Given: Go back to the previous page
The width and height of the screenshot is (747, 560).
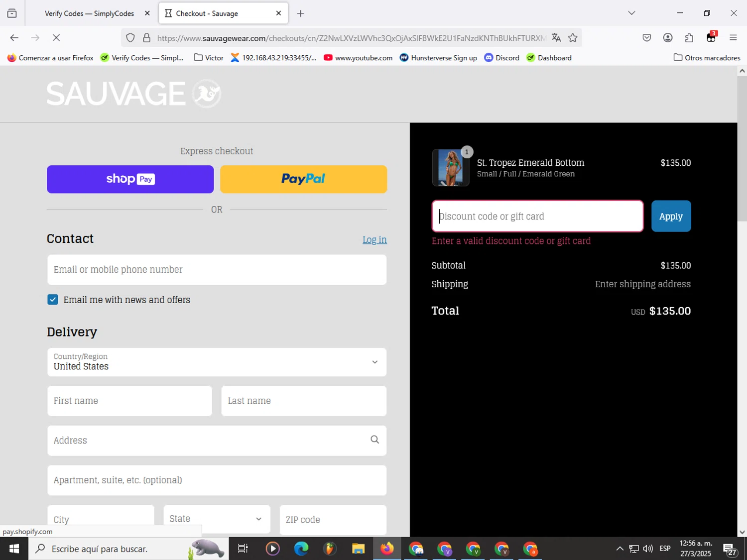Looking at the screenshot, I should point(14,38).
